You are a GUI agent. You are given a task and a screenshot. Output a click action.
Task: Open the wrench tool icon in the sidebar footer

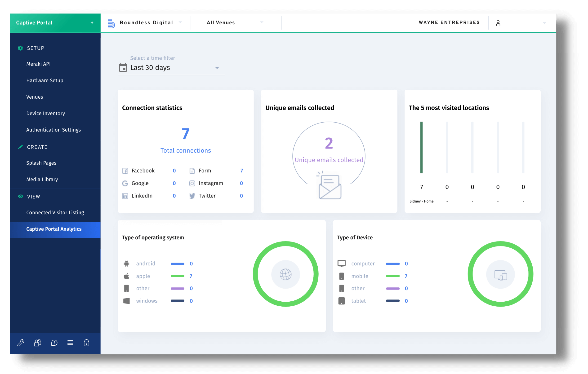click(x=21, y=343)
